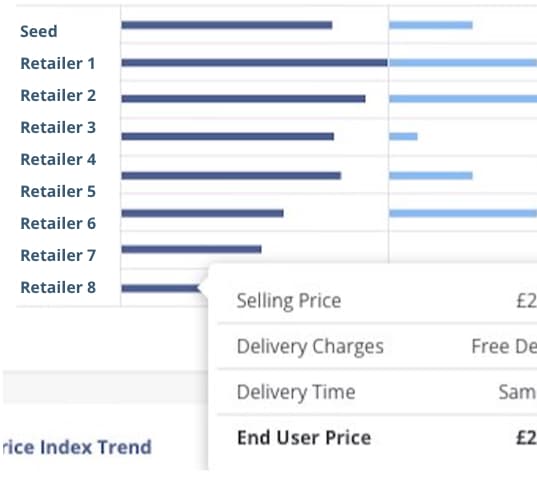Click the Retailer 3 label
The height and width of the screenshot is (477, 537).
point(58,127)
